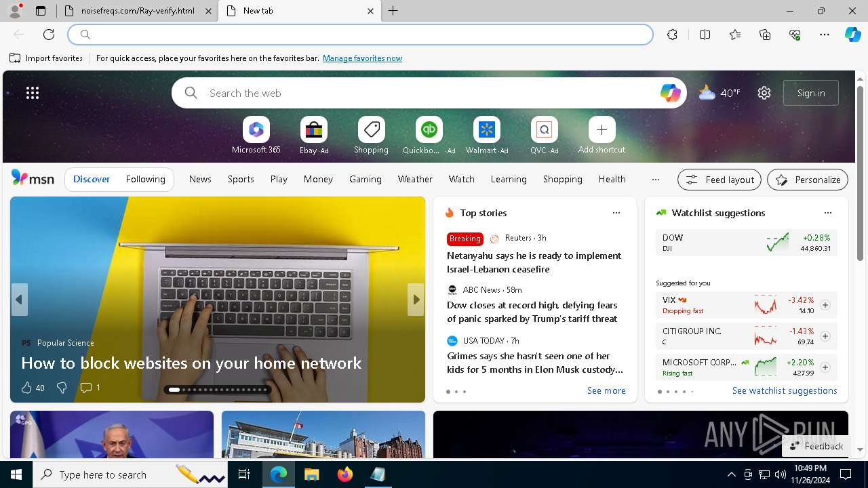Click Import favorites
Screen dimensions: 868x488
46,58
